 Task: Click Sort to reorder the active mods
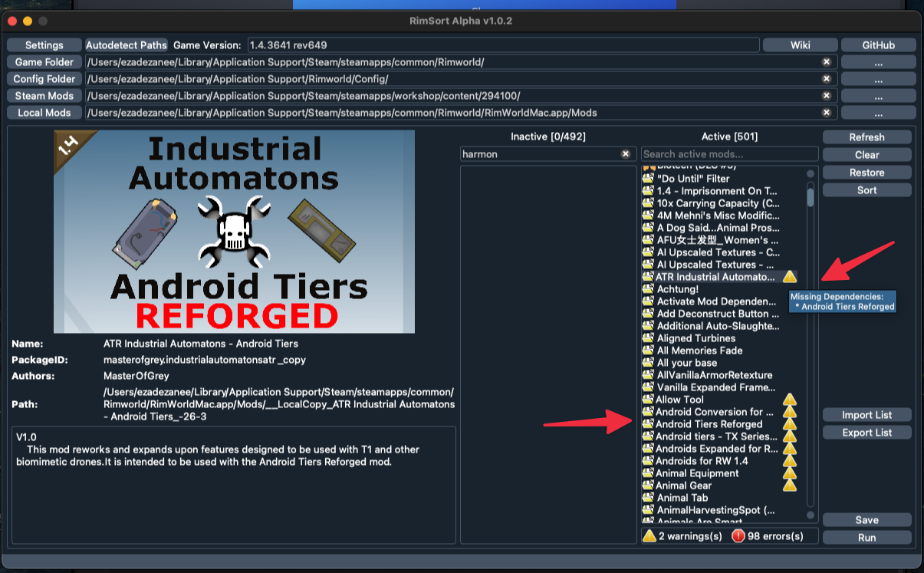tap(866, 189)
